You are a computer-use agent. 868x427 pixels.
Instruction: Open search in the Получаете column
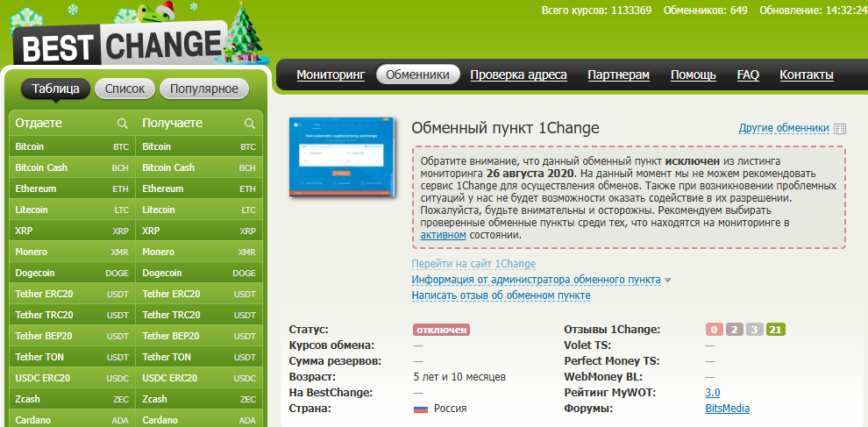coord(250,123)
